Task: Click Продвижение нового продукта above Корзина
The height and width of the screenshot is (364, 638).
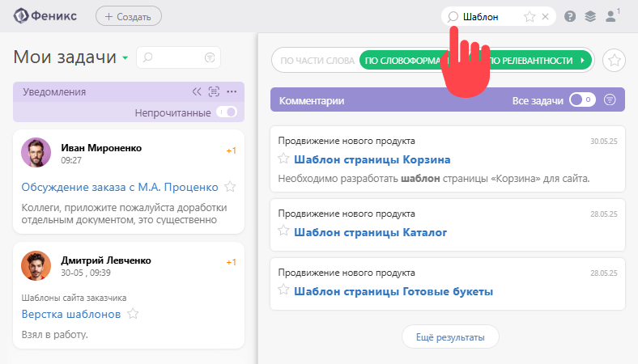Action: point(347,141)
